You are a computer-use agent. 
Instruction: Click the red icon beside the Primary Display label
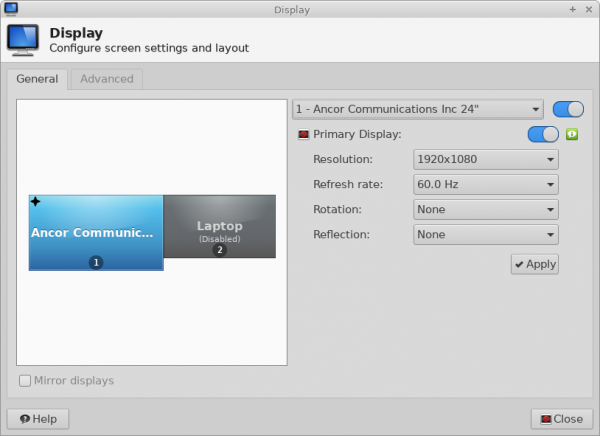303,134
